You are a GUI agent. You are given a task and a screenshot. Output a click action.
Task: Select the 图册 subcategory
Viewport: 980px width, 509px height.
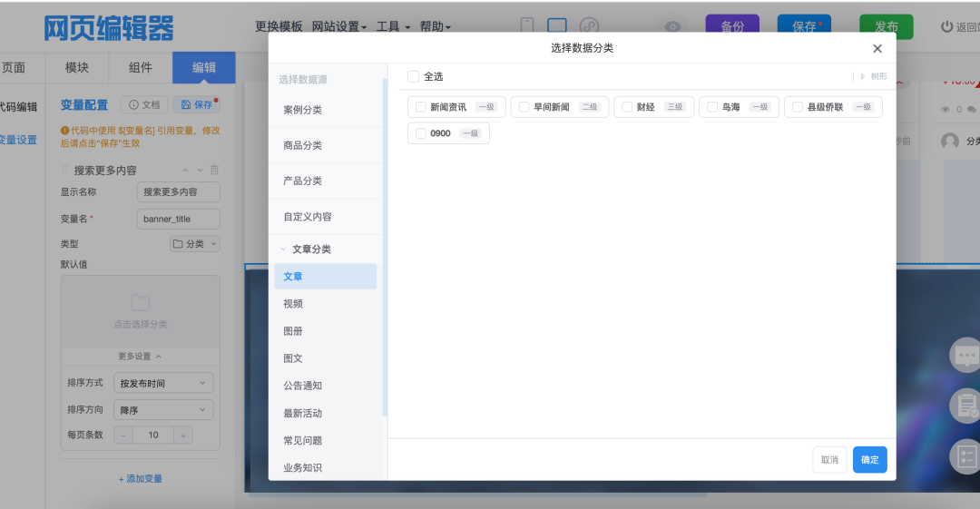coord(325,331)
